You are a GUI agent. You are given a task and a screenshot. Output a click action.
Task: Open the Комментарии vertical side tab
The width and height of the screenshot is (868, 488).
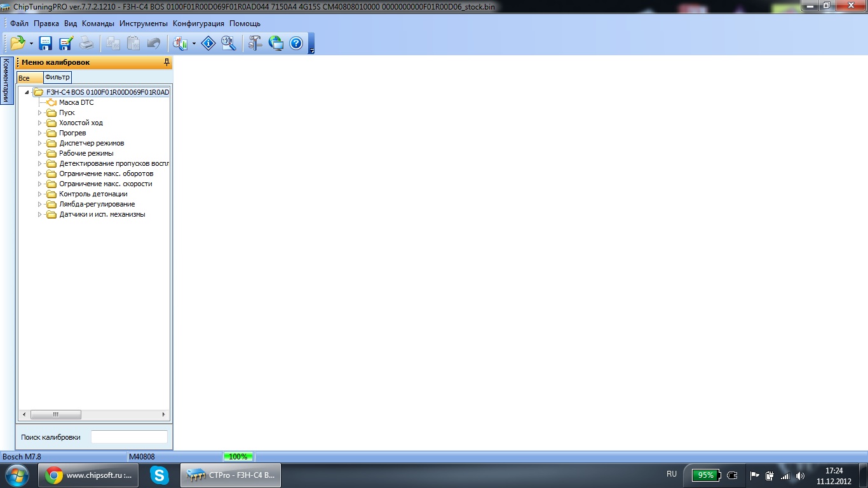point(6,80)
